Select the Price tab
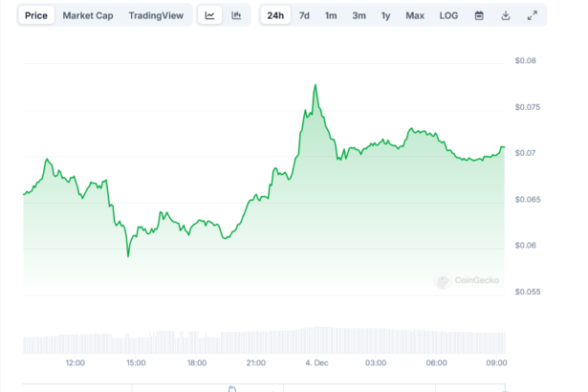 click(36, 15)
